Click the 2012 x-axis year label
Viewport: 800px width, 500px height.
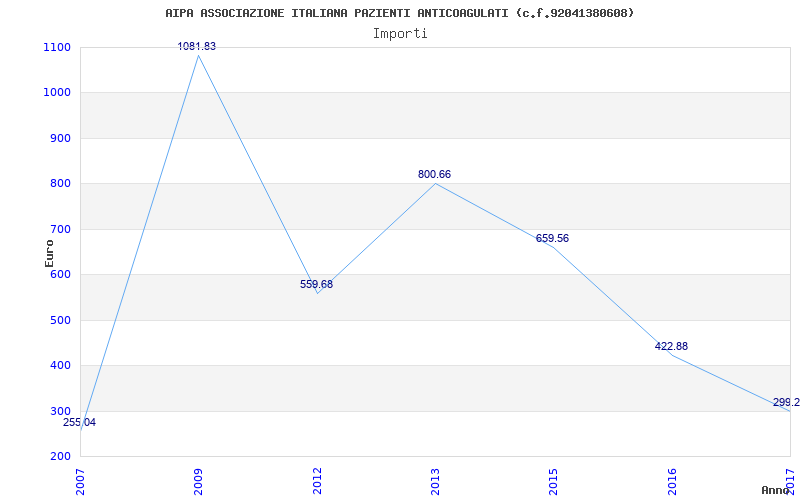coord(317,481)
